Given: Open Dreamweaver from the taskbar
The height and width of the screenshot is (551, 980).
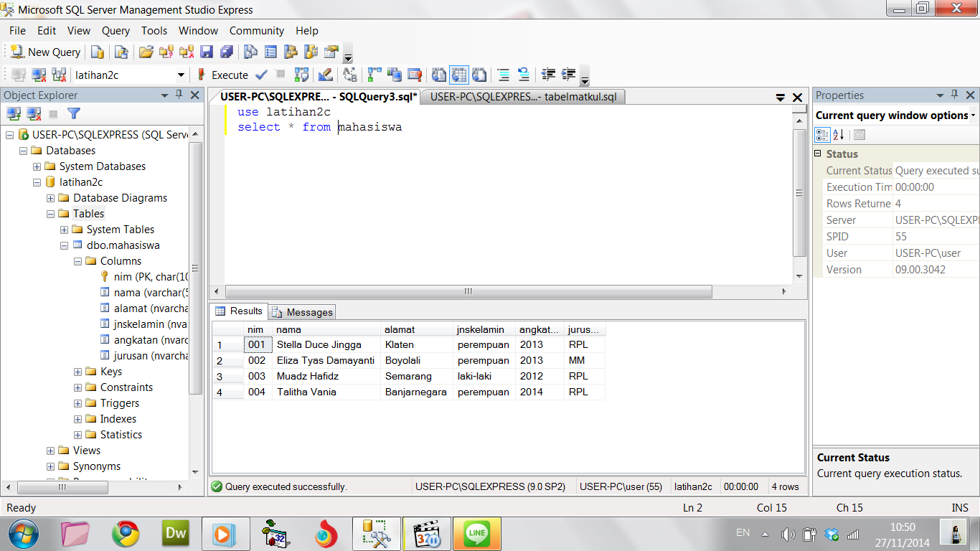Looking at the screenshot, I should (176, 534).
